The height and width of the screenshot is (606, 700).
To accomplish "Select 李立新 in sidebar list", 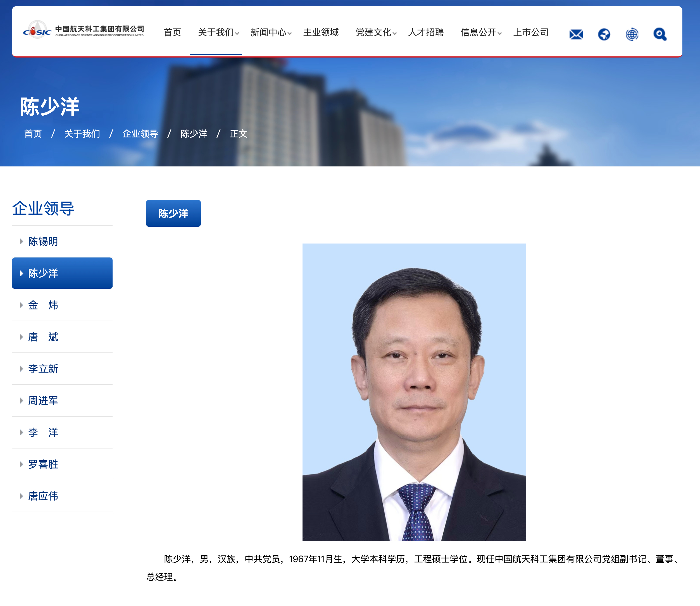I will 43,369.
